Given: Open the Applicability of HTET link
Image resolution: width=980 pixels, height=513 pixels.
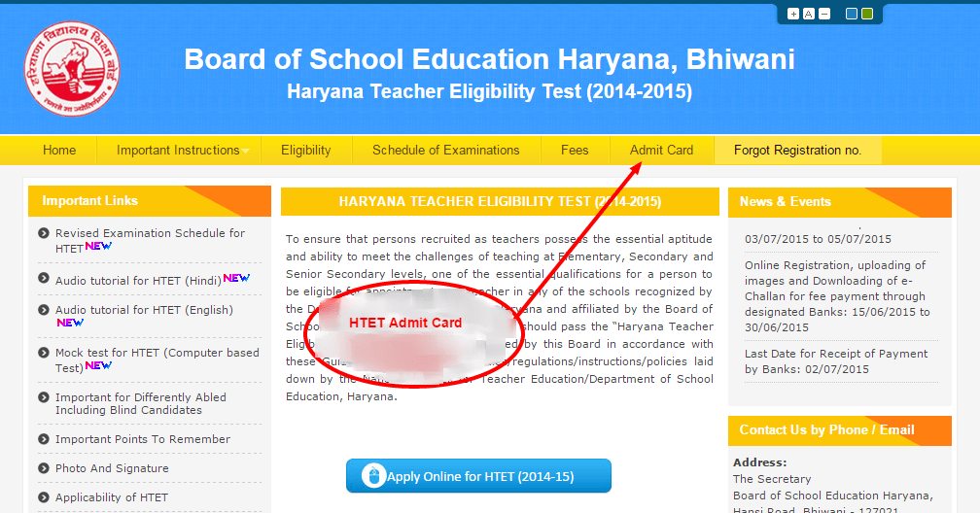Looking at the screenshot, I should 111,497.
